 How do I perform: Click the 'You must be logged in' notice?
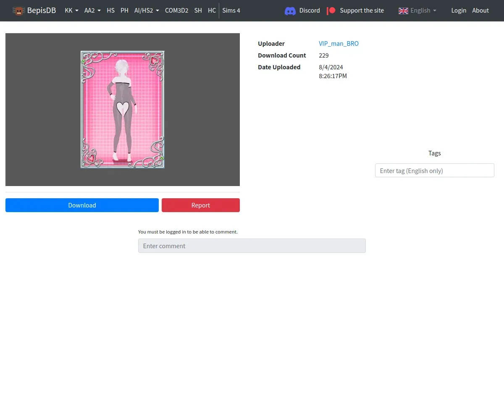[x=188, y=232]
